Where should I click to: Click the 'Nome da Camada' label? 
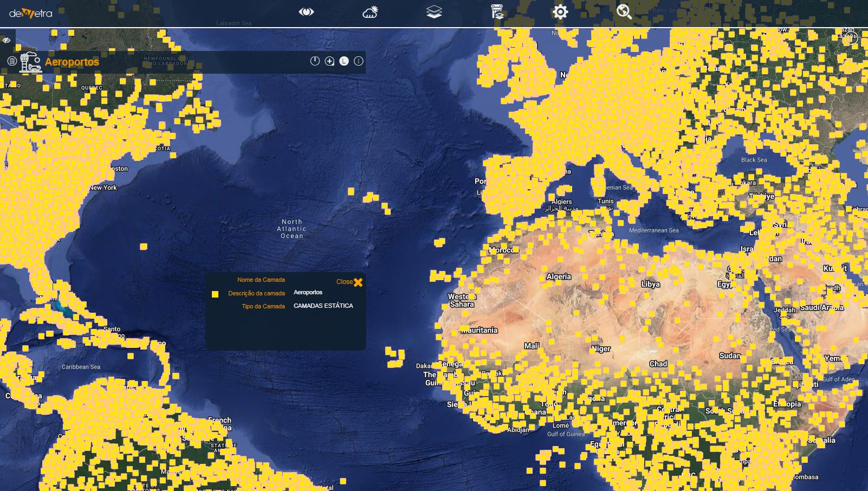pyautogui.click(x=261, y=280)
